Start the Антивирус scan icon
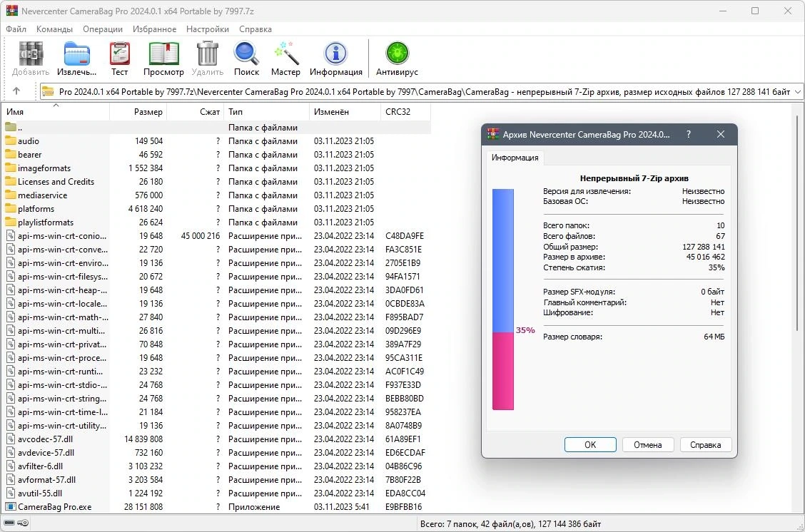 397,54
